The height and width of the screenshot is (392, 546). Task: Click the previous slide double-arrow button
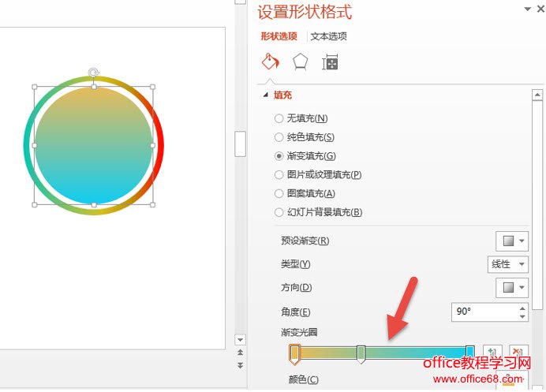[241, 353]
